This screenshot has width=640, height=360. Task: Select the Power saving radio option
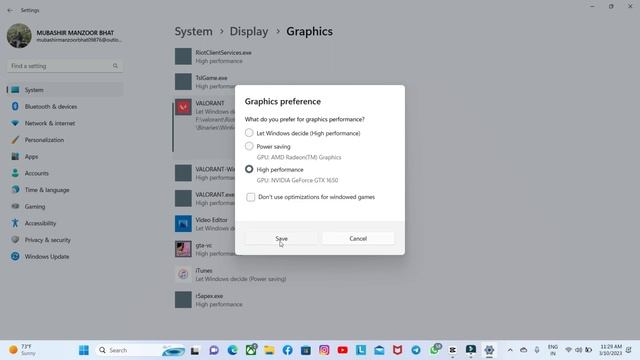249,146
